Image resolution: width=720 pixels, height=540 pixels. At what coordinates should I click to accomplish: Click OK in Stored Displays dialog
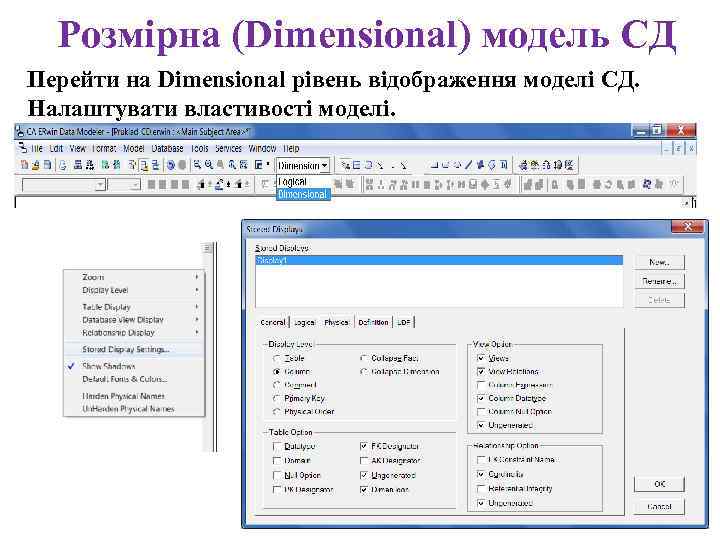(659, 484)
